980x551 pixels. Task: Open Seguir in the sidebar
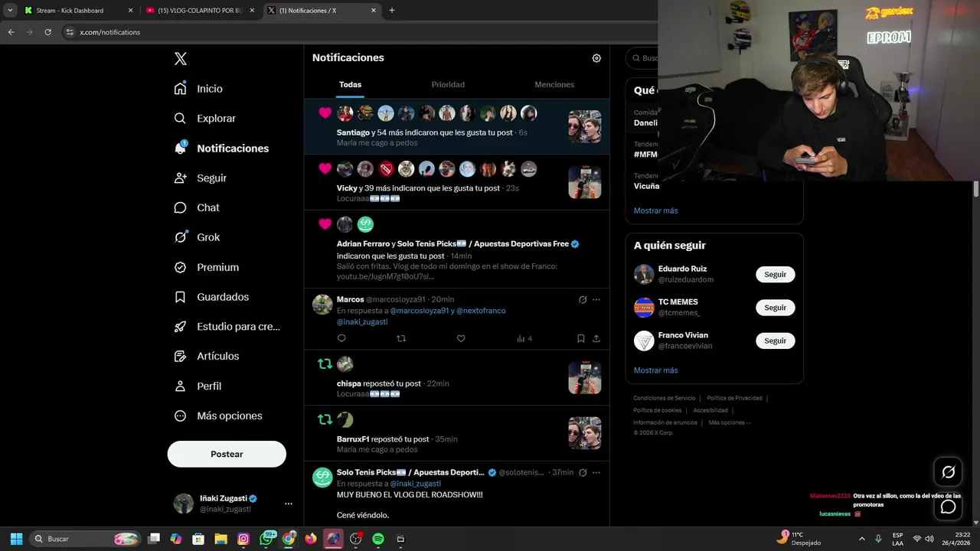(x=200, y=178)
